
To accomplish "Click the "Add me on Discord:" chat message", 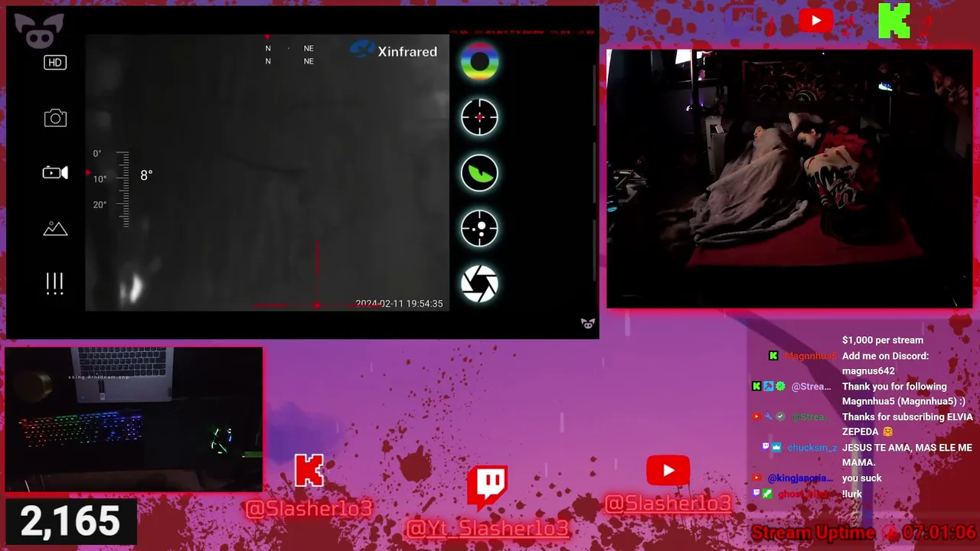I will (x=885, y=356).
